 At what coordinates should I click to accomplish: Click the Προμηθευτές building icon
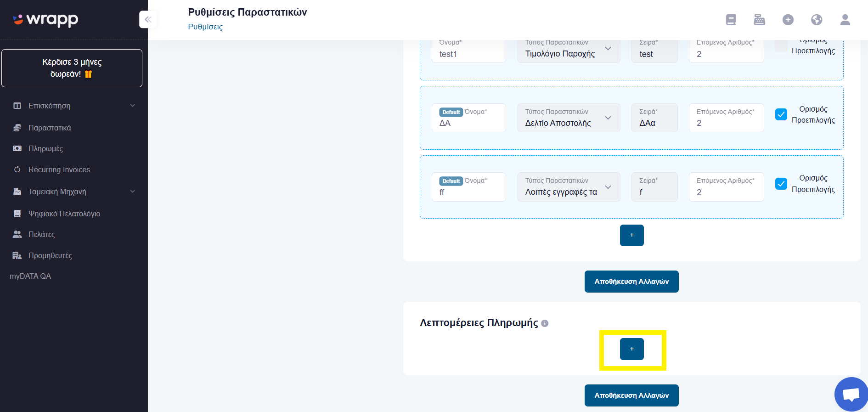click(x=17, y=255)
